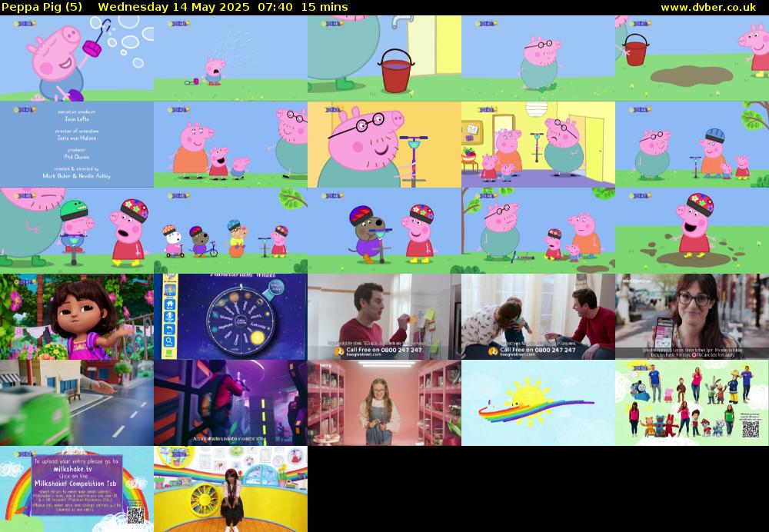Open thumbnail of red bucket under tap
This screenshot has width=769, height=532.
click(384, 58)
